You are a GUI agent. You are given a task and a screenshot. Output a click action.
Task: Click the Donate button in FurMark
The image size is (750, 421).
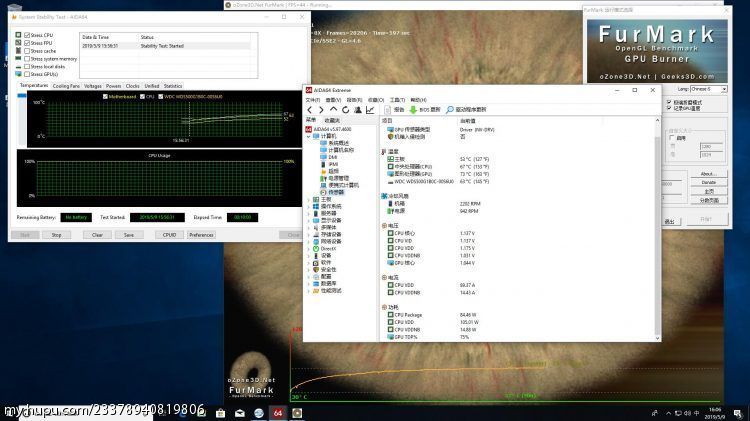(x=708, y=182)
